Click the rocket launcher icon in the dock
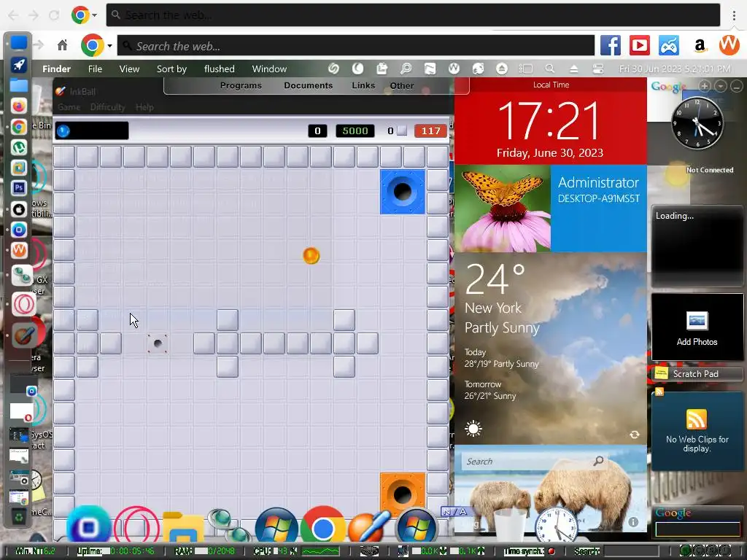747x560 pixels. (x=18, y=65)
